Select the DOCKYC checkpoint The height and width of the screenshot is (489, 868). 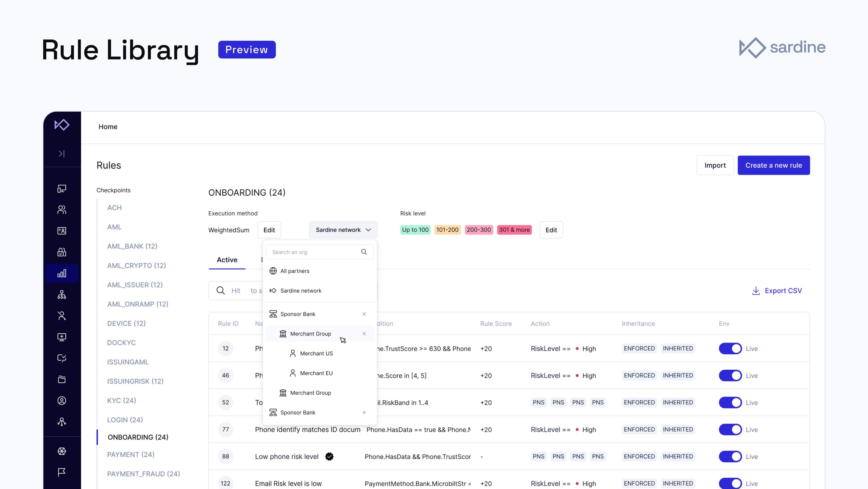pos(121,343)
